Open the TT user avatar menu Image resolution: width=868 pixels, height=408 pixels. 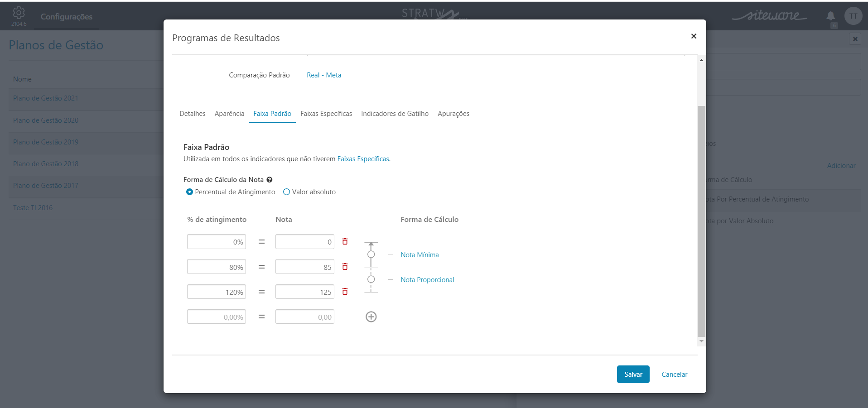853,16
